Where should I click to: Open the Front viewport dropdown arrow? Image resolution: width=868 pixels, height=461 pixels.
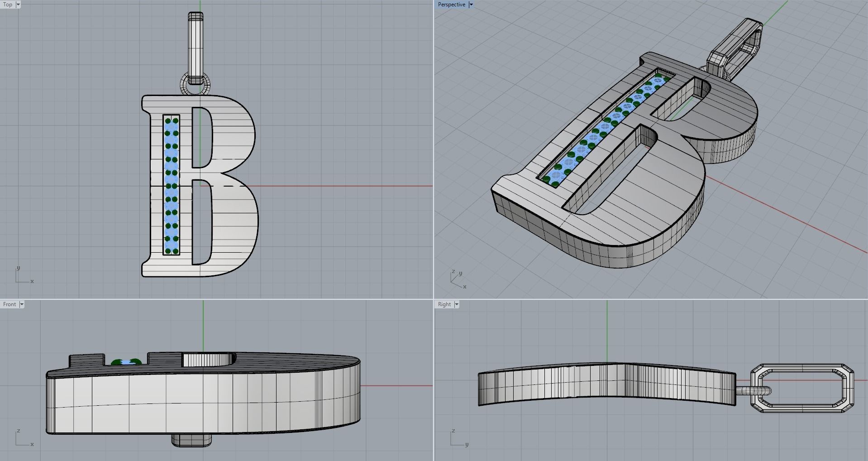pos(21,304)
